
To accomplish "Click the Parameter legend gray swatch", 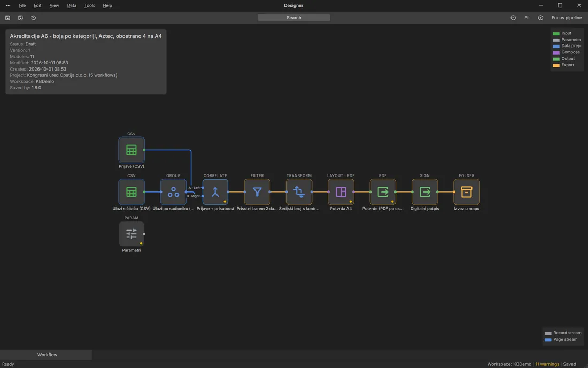I will (556, 40).
